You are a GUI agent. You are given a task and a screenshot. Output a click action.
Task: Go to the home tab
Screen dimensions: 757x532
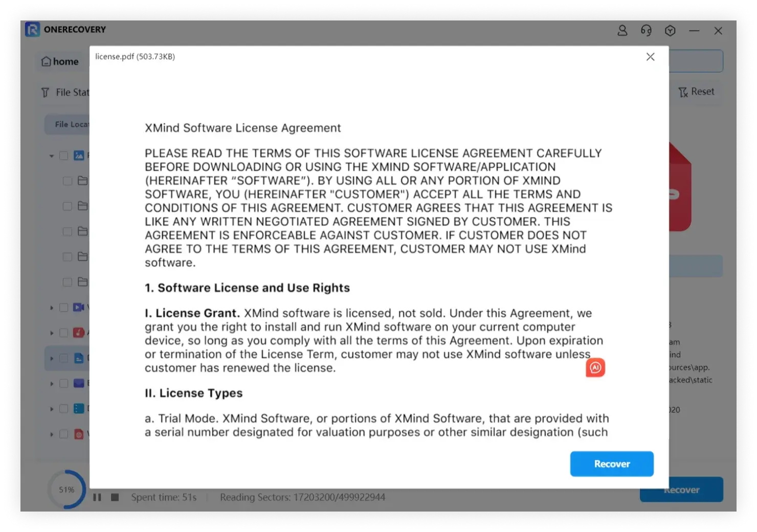pyautogui.click(x=60, y=61)
